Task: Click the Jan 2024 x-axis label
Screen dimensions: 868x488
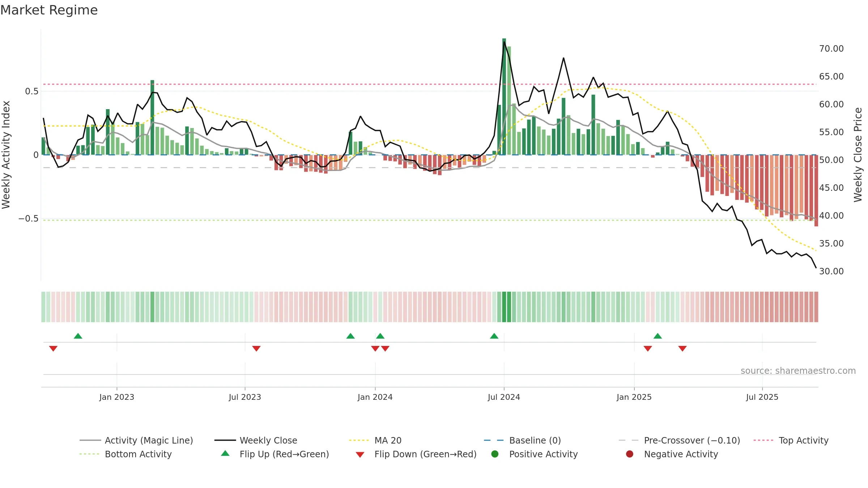Action: point(375,397)
